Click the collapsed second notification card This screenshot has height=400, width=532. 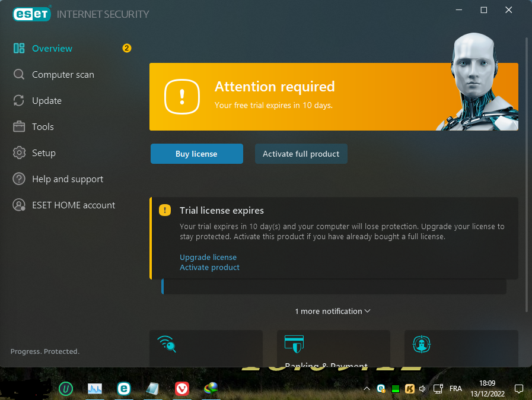(x=334, y=287)
